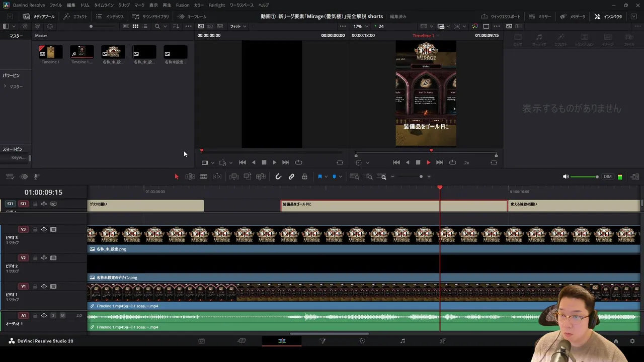Toggle the DIM audio button

click(x=608, y=176)
